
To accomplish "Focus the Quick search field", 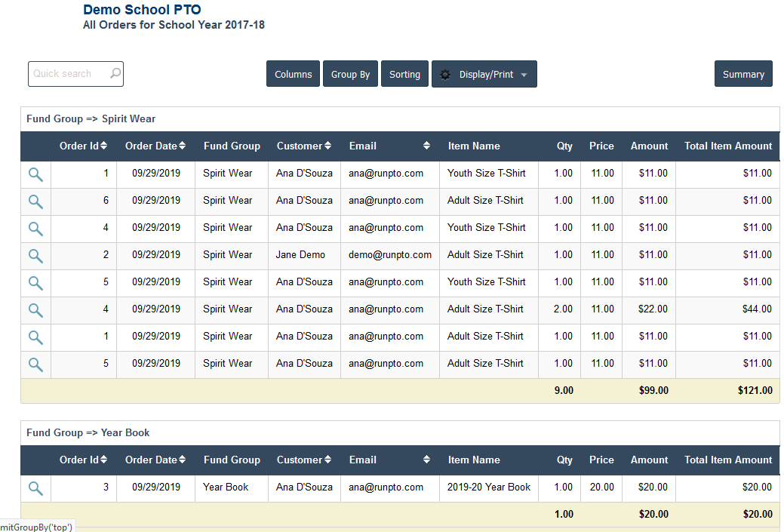I will (66, 74).
